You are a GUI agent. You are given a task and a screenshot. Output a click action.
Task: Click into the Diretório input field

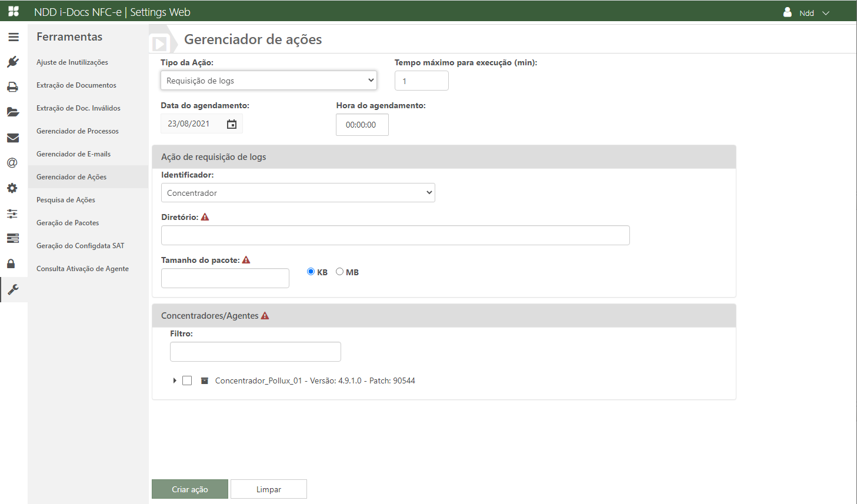pos(395,235)
